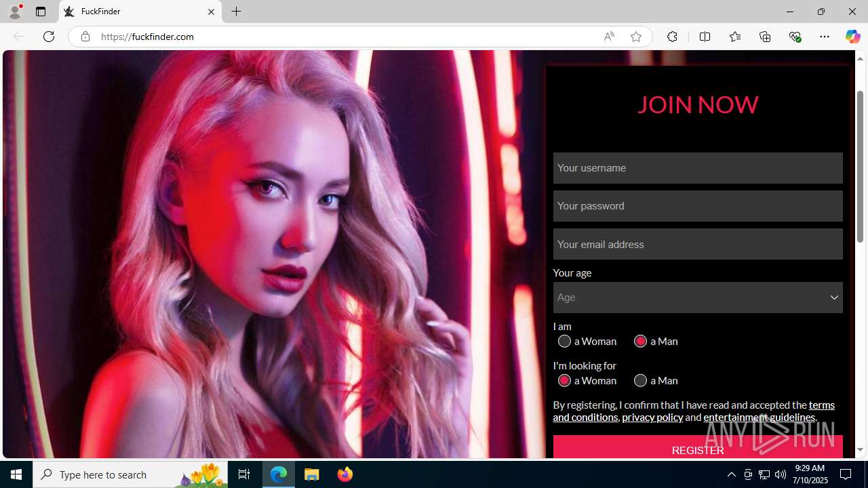Open File Explorer on taskbar

[312, 474]
